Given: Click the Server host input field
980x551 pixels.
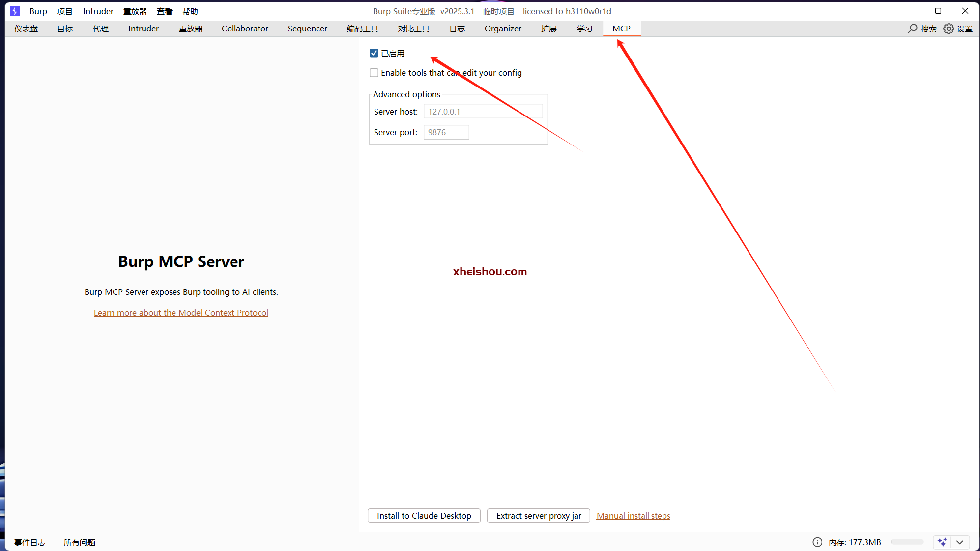Looking at the screenshot, I should point(483,112).
